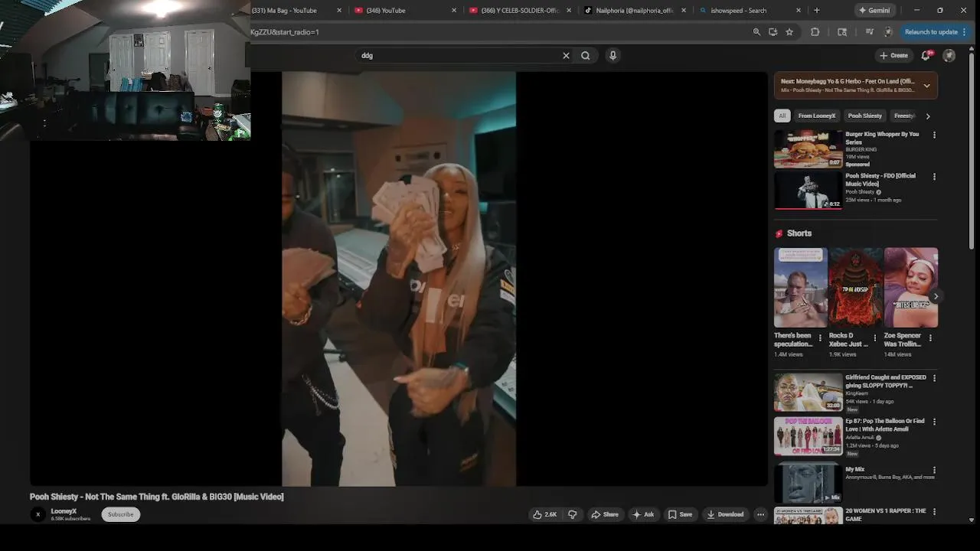
Task: Click the Ask button below video
Action: coord(643,514)
